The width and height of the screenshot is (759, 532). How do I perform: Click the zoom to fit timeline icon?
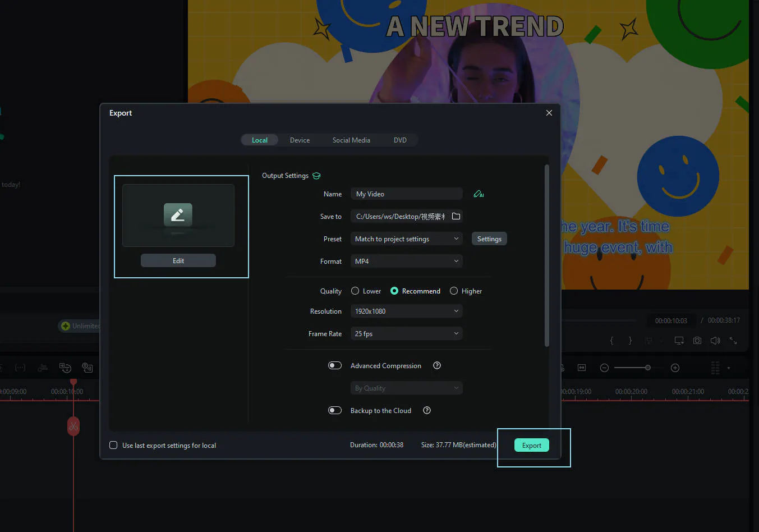point(582,368)
